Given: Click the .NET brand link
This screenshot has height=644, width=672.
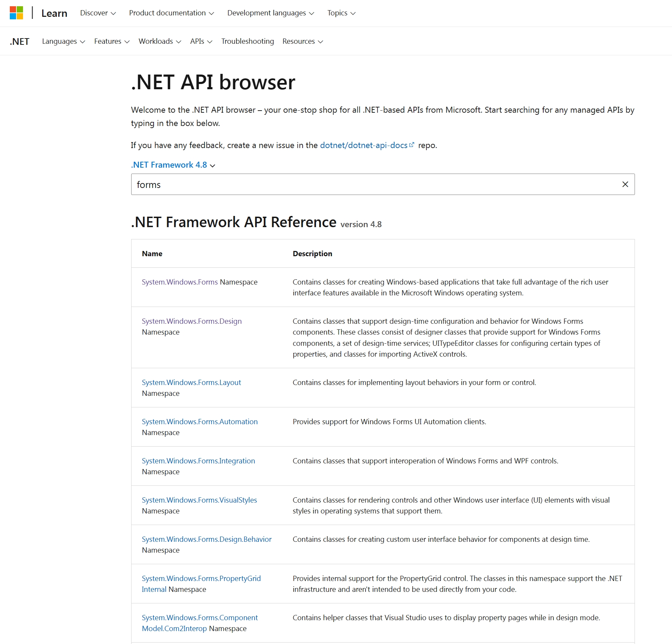Looking at the screenshot, I should click(20, 42).
